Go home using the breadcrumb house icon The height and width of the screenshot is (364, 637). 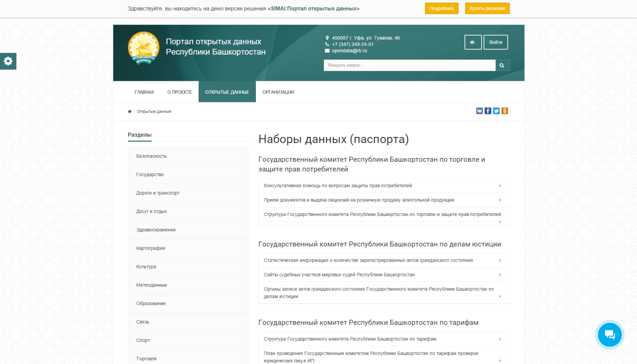pos(130,111)
